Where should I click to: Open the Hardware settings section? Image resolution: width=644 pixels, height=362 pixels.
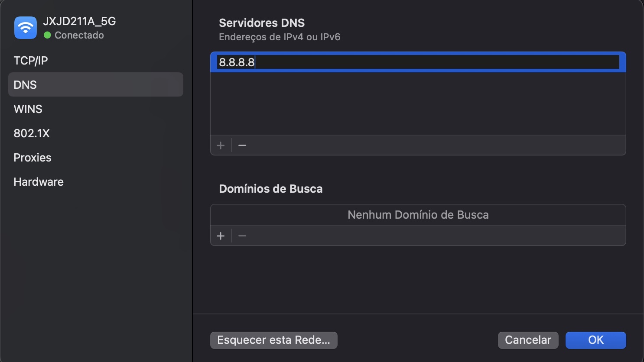coord(39,181)
